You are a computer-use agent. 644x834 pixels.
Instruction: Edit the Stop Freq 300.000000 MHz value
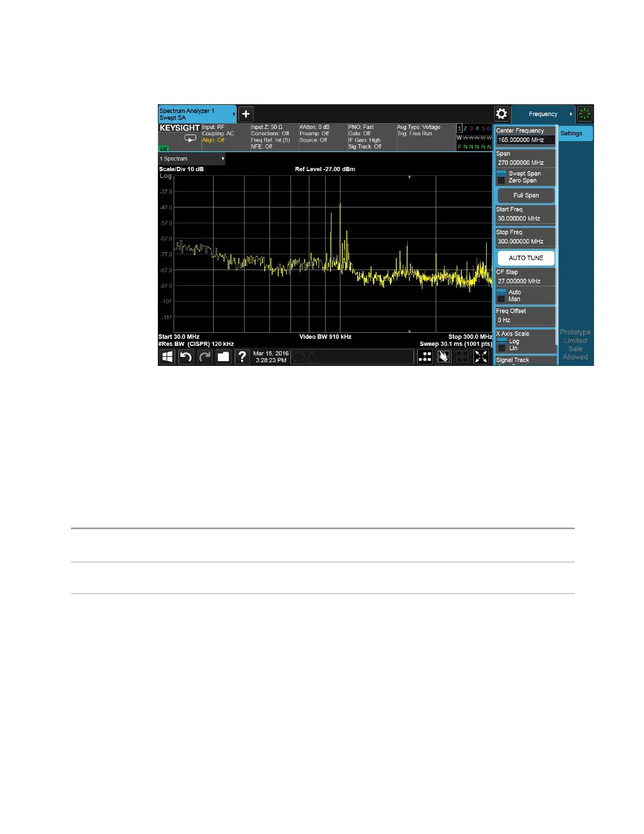point(526,241)
